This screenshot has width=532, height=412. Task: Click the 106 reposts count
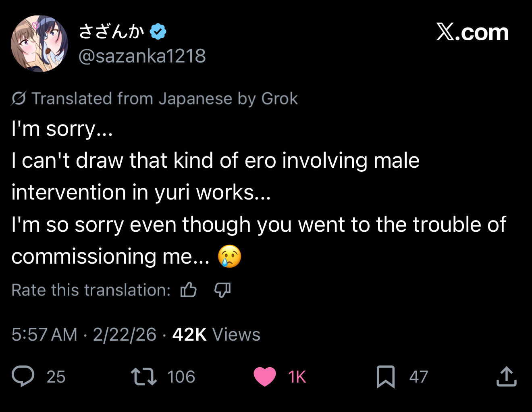[x=181, y=377]
